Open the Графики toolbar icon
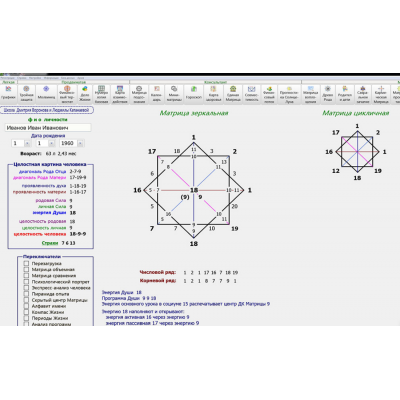Viewport: 400px width, 400px height. pyautogui.click(x=8, y=94)
